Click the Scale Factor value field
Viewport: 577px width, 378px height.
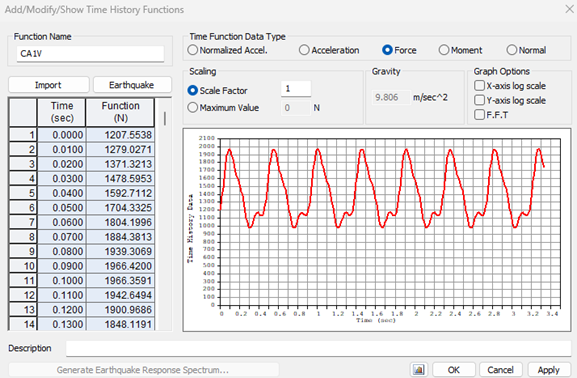coord(296,89)
